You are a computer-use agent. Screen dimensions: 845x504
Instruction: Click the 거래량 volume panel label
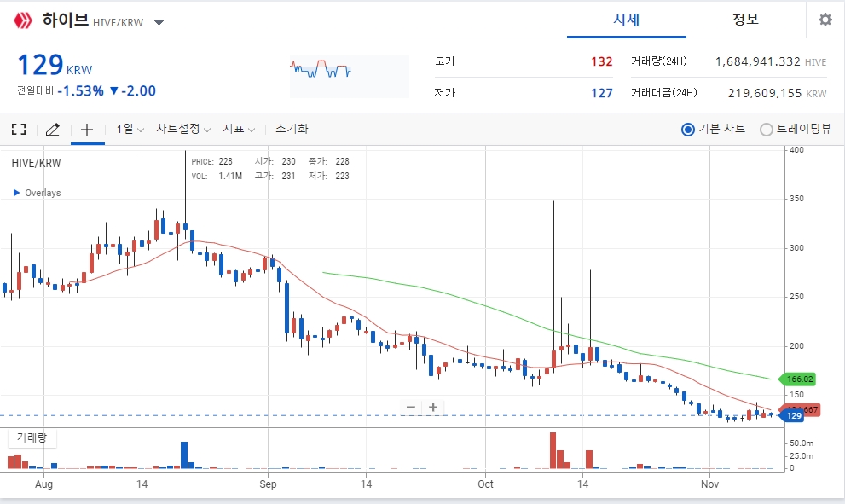[32, 437]
